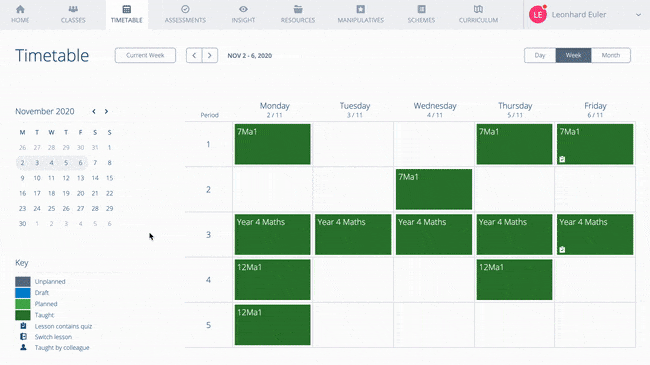Switch to Month view
The image size is (650, 365).
(x=611, y=55)
